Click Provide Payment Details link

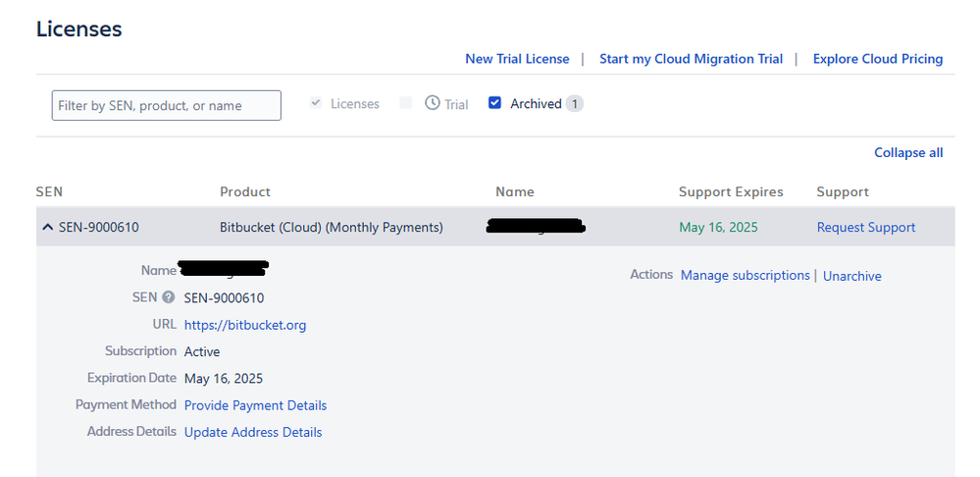255,405
